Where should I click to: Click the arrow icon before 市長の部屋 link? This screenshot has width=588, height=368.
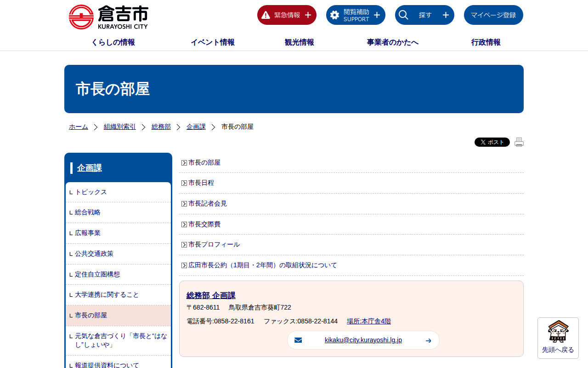click(184, 163)
